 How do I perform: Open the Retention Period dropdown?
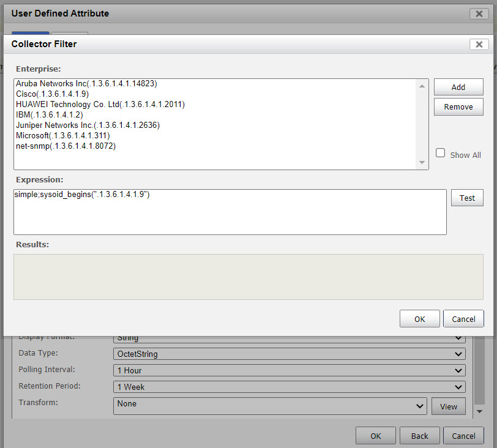point(290,387)
